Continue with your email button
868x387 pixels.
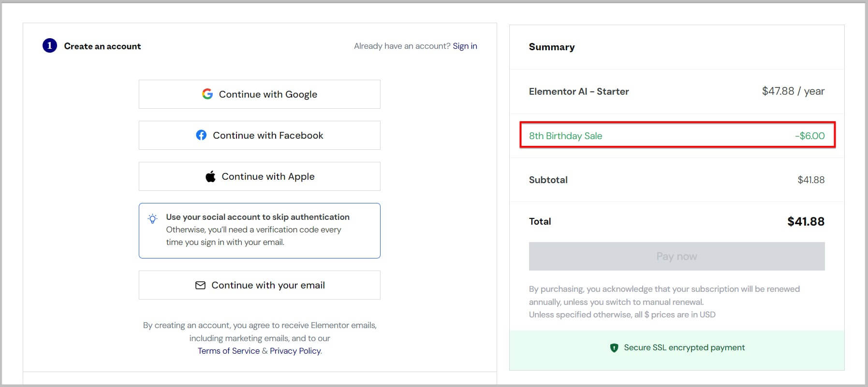click(259, 285)
